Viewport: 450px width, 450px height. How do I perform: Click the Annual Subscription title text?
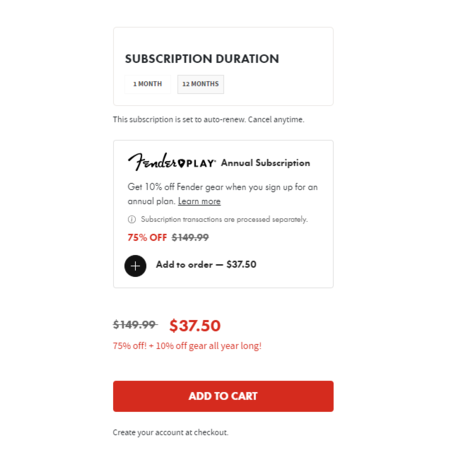(265, 163)
